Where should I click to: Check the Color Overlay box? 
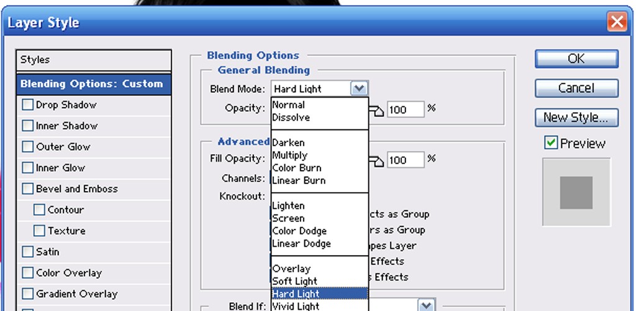27,272
